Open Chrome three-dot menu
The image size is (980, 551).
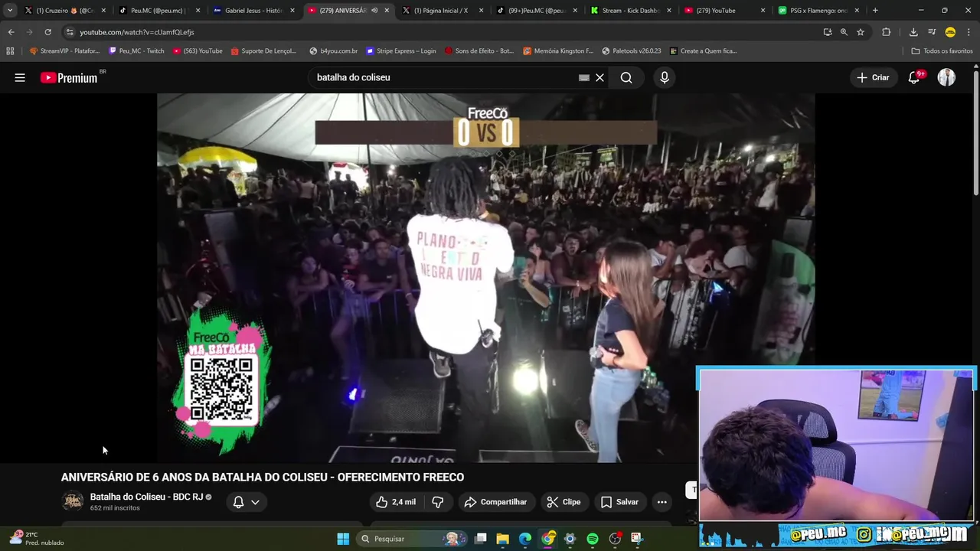[x=969, y=32]
